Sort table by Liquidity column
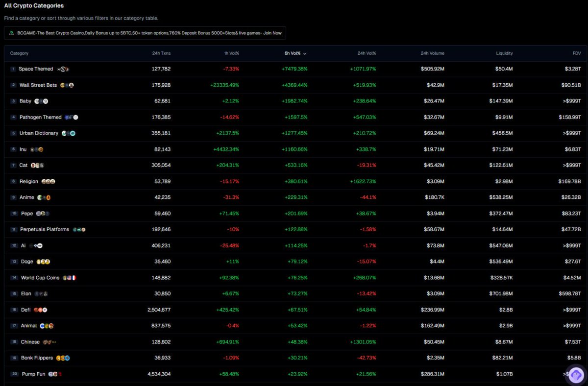The image size is (588, 386). coord(504,53)
